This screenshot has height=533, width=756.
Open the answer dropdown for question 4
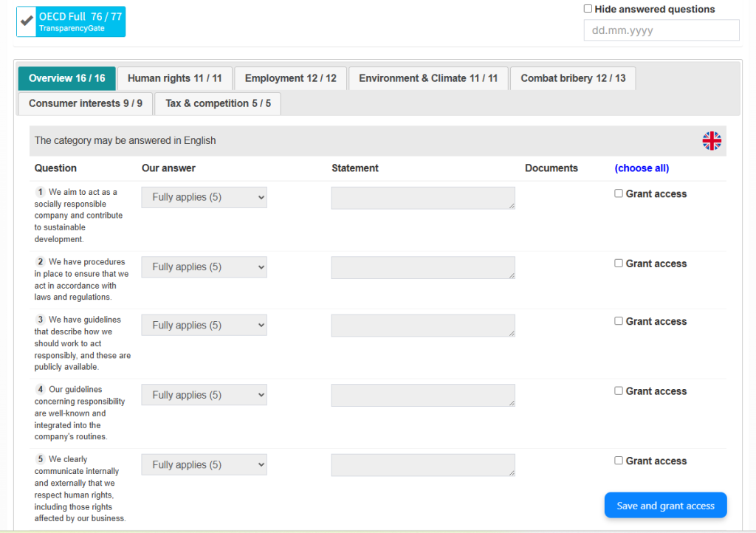[x=204, y=395]
